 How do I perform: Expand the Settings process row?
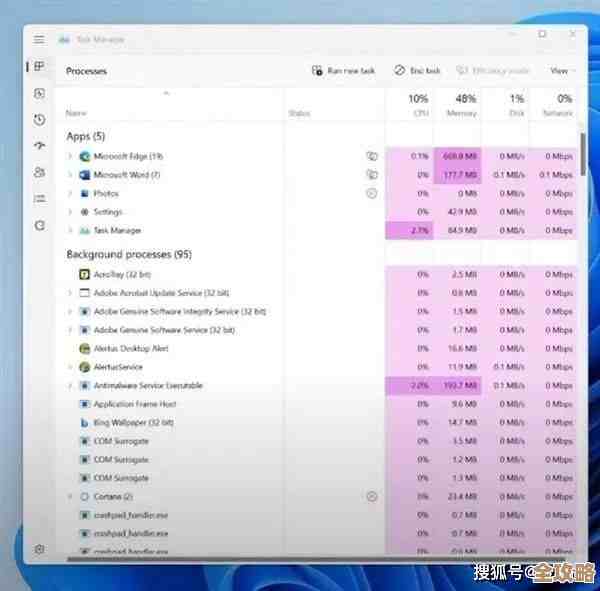click(x=70, y=212)
